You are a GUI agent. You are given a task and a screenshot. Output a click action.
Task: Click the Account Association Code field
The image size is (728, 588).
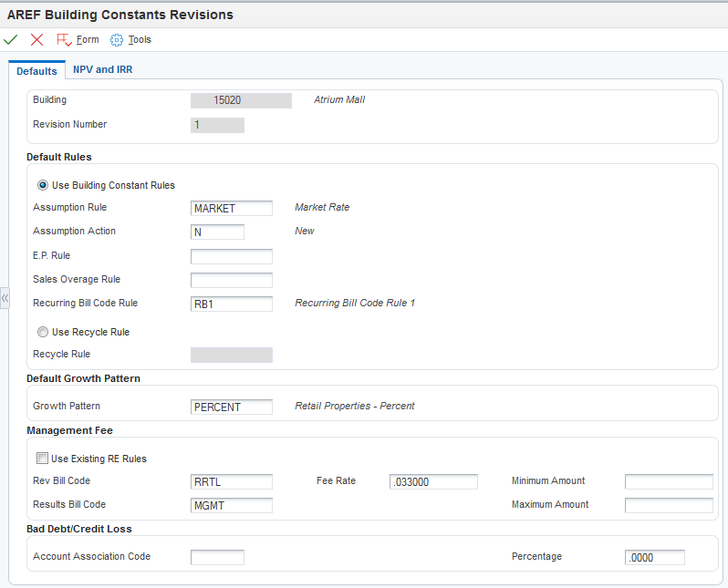217,557
